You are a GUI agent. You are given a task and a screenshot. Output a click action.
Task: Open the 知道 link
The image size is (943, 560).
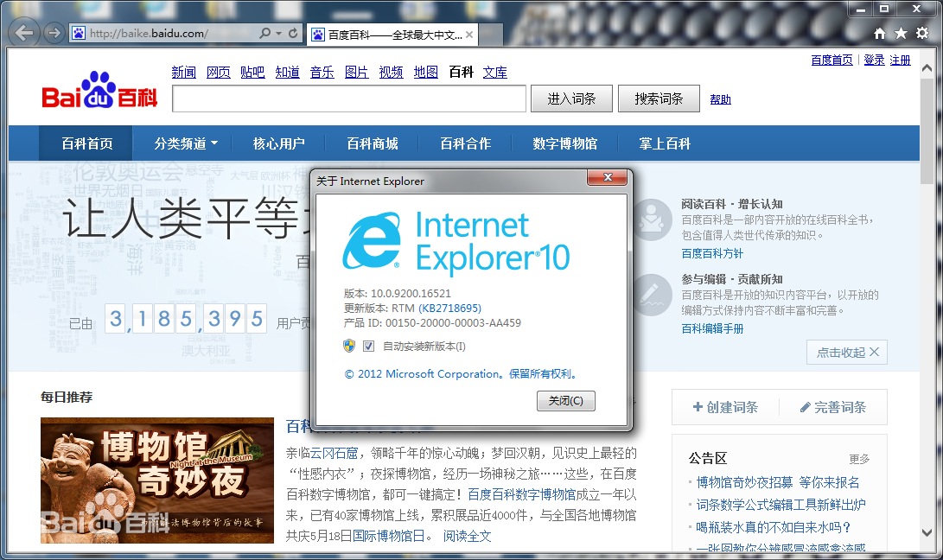coord(288,73)
